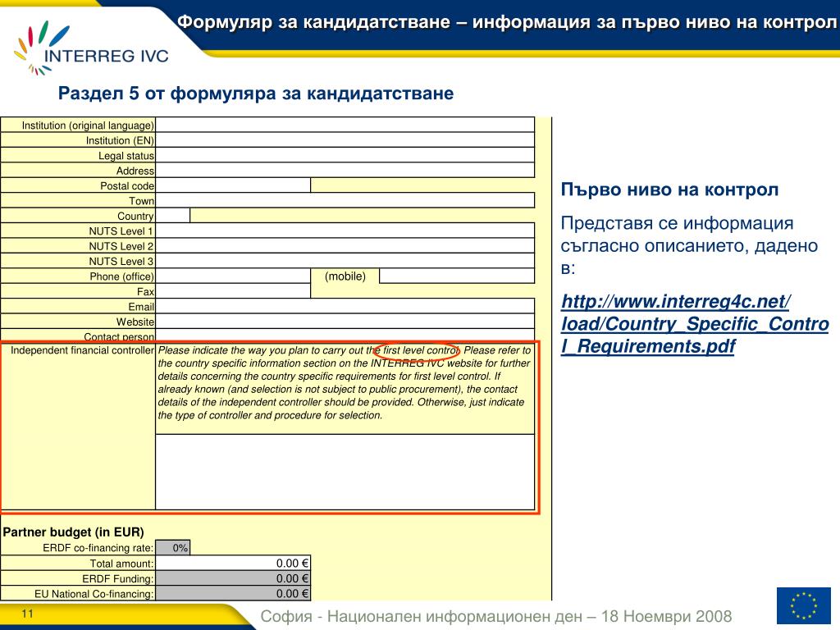Click the Institution (EN) input field
This screenshot has width=840, height=630.
click(345, 139)
